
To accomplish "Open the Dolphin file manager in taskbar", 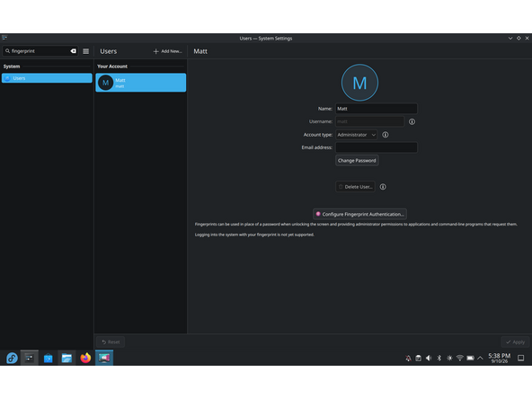I will click(66, 358).
